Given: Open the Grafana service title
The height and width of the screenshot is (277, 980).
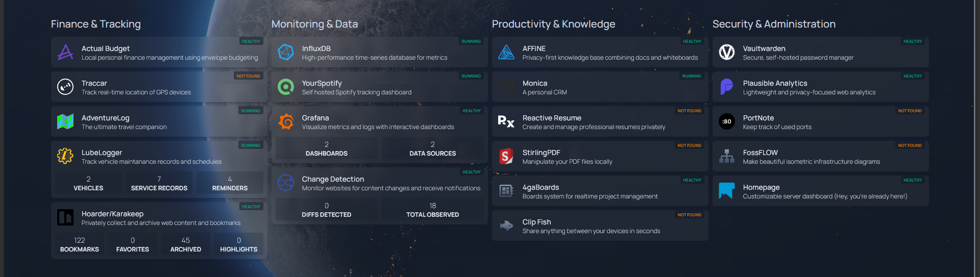Looking at the screenshot, I should coord(315,118).
